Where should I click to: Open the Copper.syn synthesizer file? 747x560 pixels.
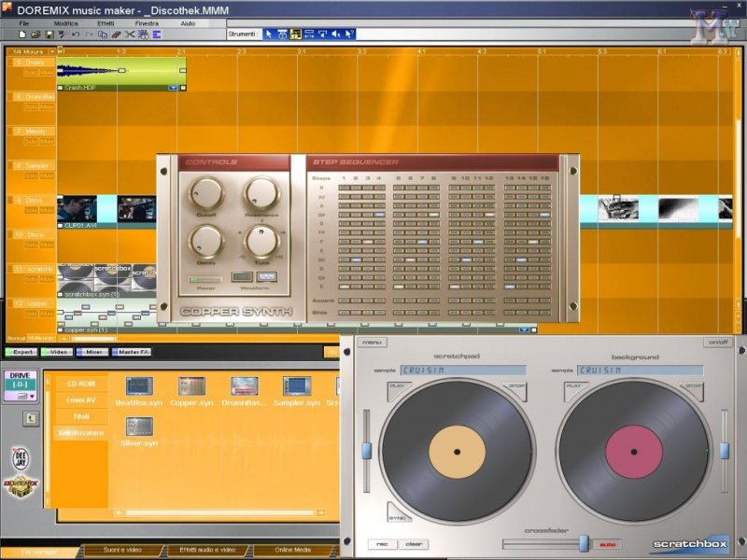pos(191,386)
